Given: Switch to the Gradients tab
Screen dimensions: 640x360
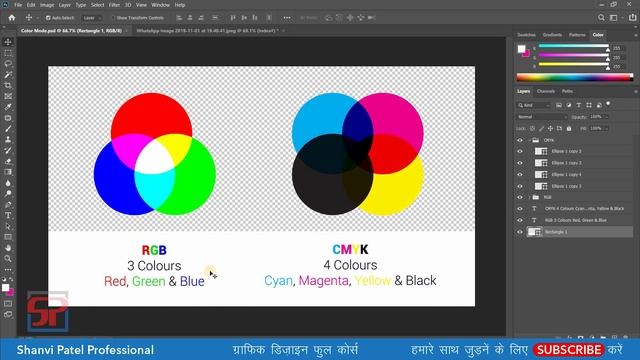Looking at the screenshot, I should tap(552, 35).
